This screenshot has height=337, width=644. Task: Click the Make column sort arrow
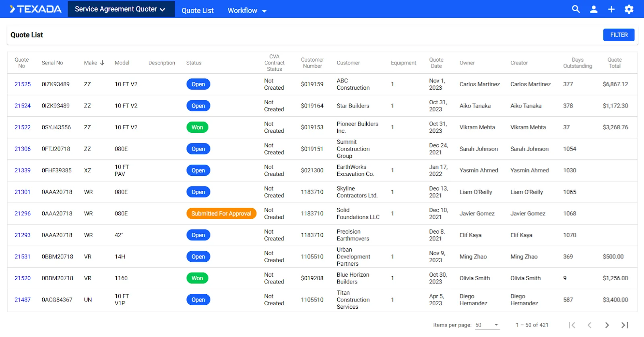pos(102,63)
